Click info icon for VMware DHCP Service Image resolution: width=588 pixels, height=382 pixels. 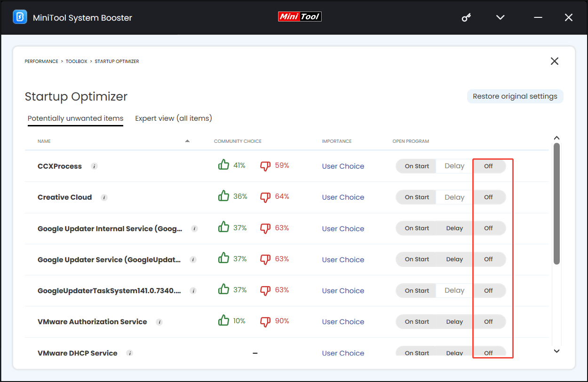click(130, 353)
